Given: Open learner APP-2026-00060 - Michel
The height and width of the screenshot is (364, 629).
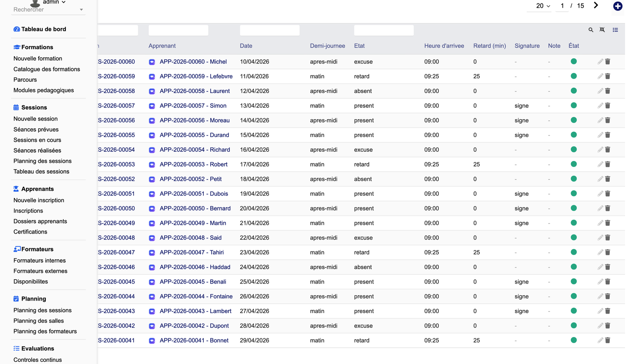Looking at the screenshot, I should [x=193, y=62].
